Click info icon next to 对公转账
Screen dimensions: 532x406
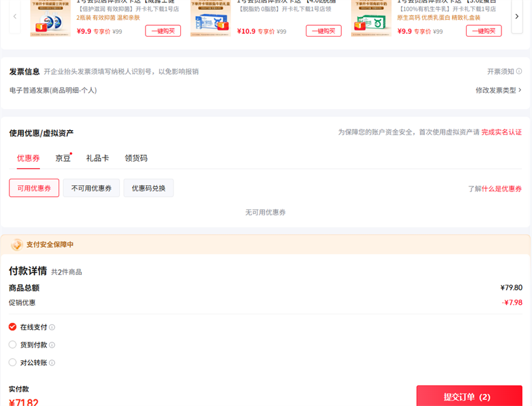pos(52,363)
